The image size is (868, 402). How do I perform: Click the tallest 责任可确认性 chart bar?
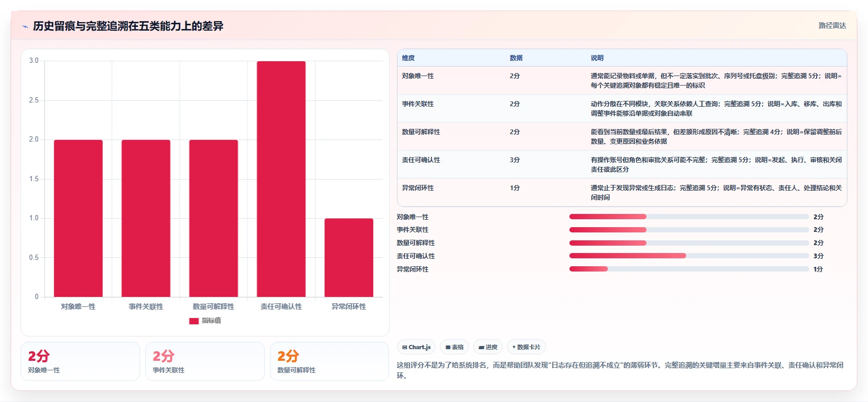point(281,179)
